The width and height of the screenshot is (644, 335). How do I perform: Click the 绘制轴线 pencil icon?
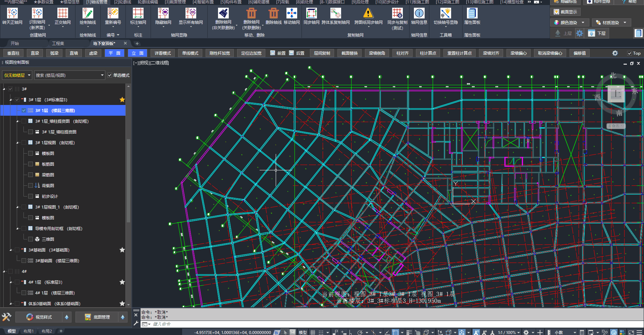pos(88,13)
